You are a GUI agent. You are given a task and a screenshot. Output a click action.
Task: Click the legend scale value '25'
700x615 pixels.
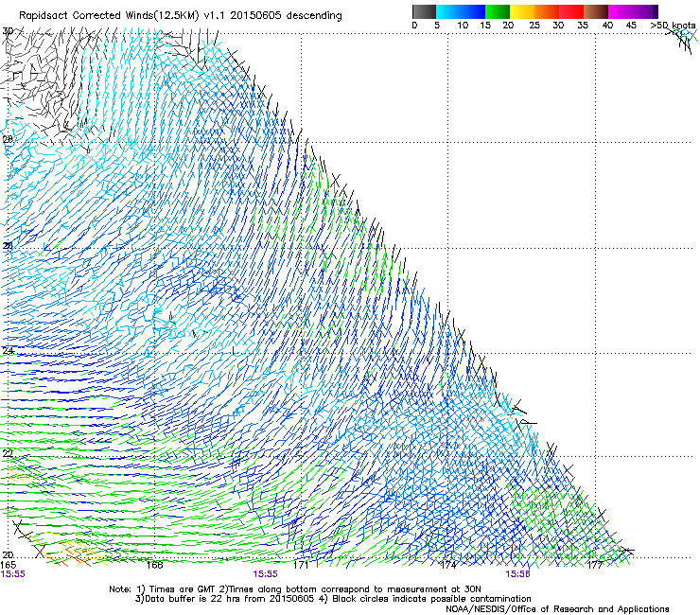534,25
